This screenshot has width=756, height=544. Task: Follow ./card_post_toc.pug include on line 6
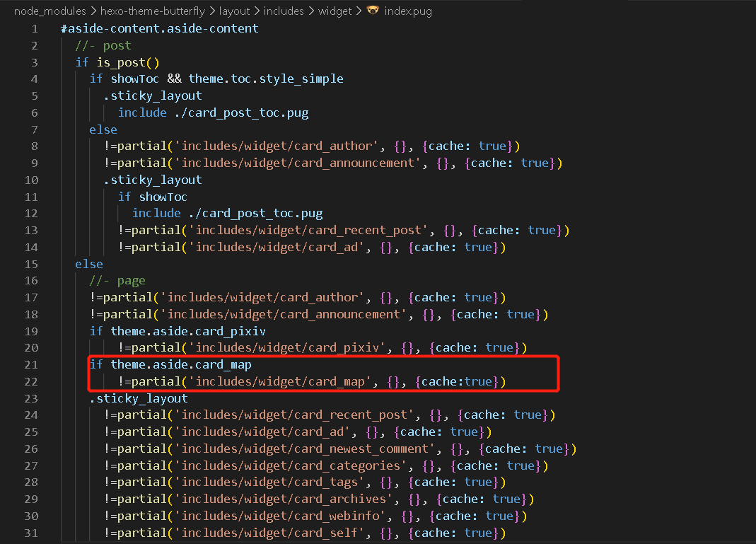pyautogui.click(x=240, y=113)
